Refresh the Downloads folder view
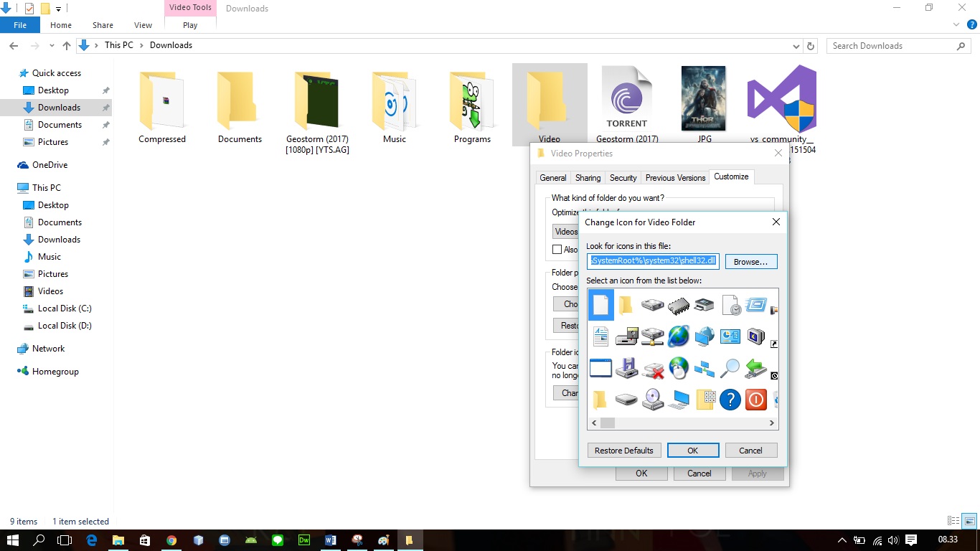 click(x=811, y=45)
